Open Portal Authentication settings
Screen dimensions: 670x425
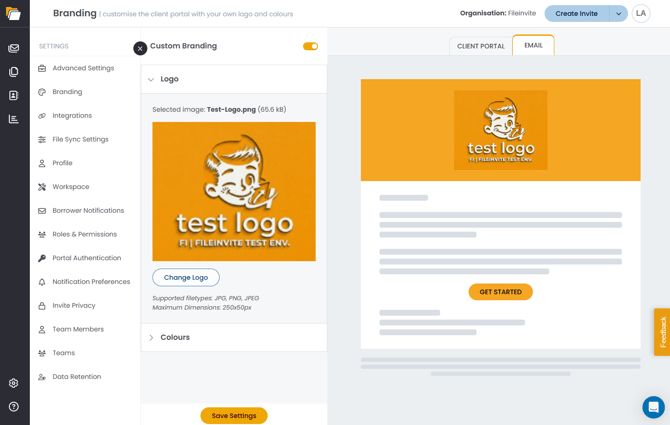(x=87, y=258)
